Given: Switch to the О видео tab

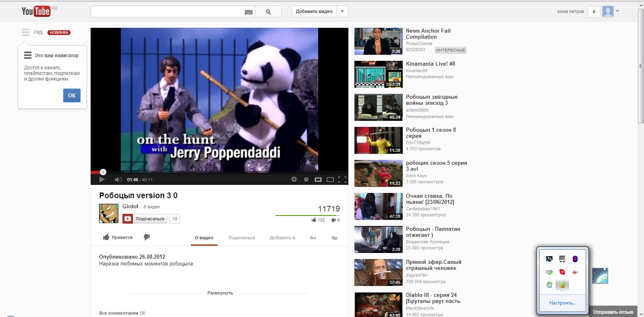Looking at the screenshot, I should (204, 238).
